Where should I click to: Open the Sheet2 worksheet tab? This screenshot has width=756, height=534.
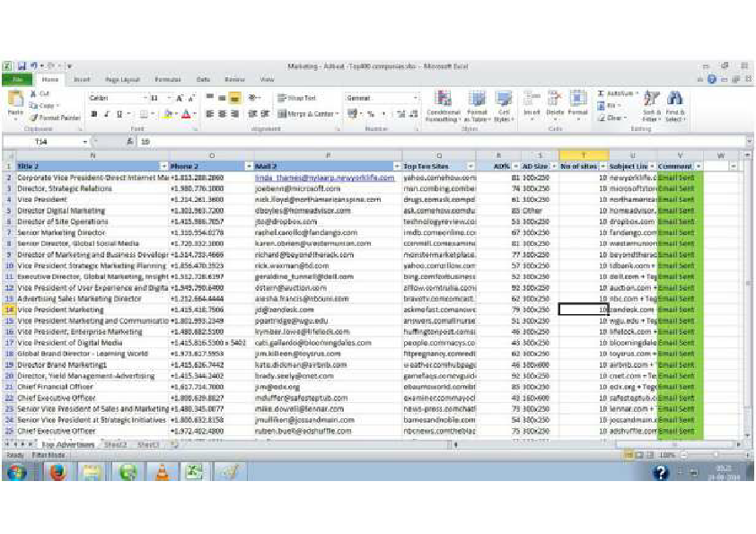point(115,445)
